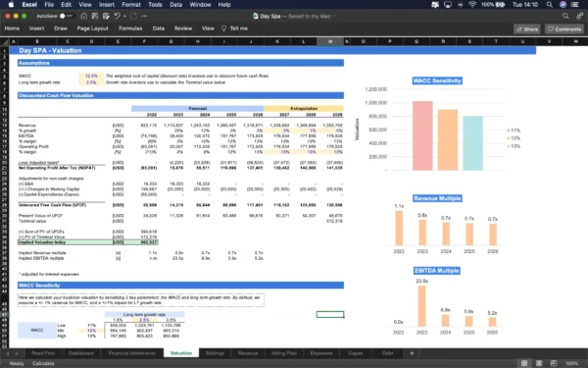
Task: Click the Undo arrow icon
Action: (118, 16)
